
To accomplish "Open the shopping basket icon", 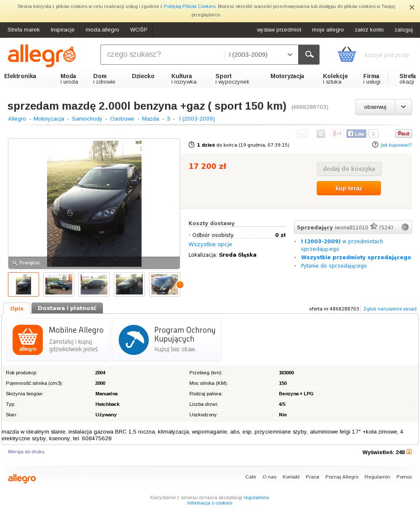I will pyautogui.click(x=347, y=55).
